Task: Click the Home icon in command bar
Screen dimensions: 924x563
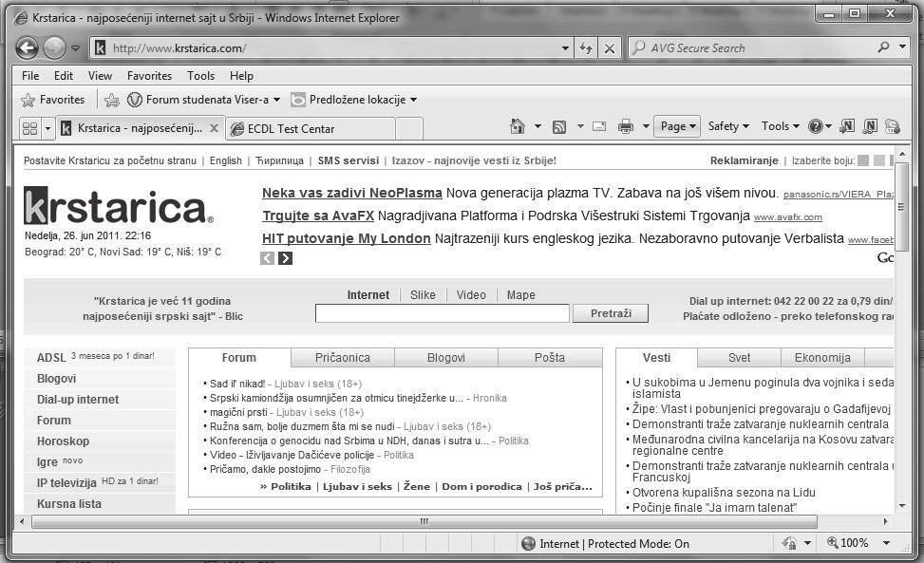Action: pos(518,126)
